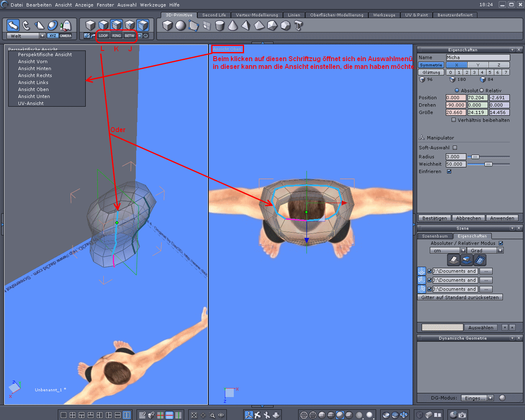Enable the Soft-Auswahl checkbox
The height and width of the screenshot is (420, 525).
455,148
